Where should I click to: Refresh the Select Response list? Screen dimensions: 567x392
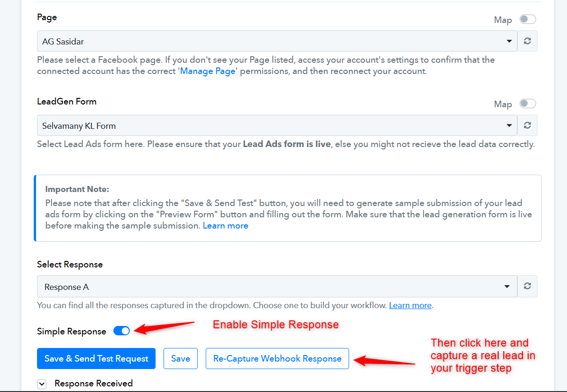(x=527, y=286)
